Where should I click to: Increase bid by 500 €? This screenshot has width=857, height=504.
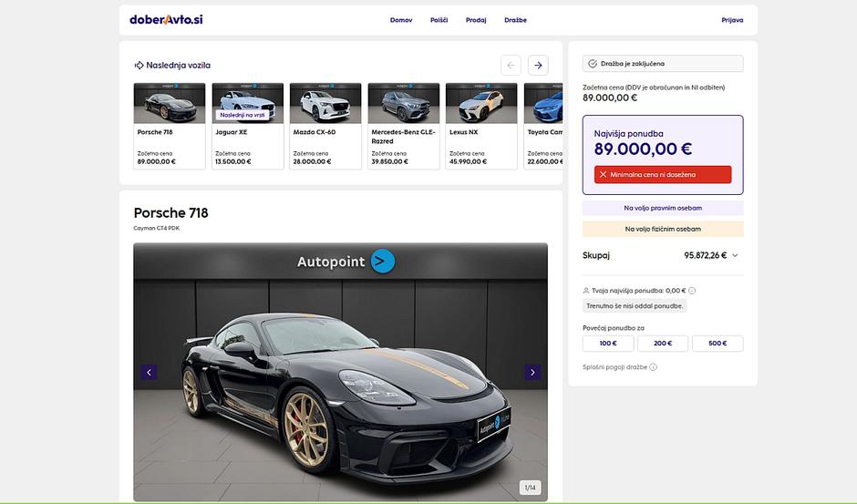(x=718, y=344)
